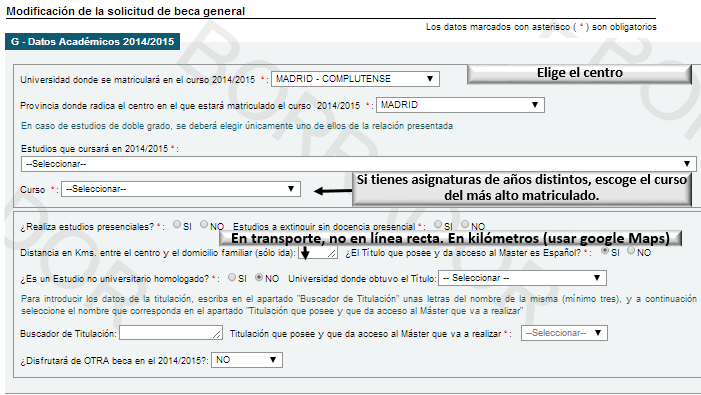Click the G - Datos Académicos 2014/2015 tab
This screenshot has height=395, width=701.
93,42
